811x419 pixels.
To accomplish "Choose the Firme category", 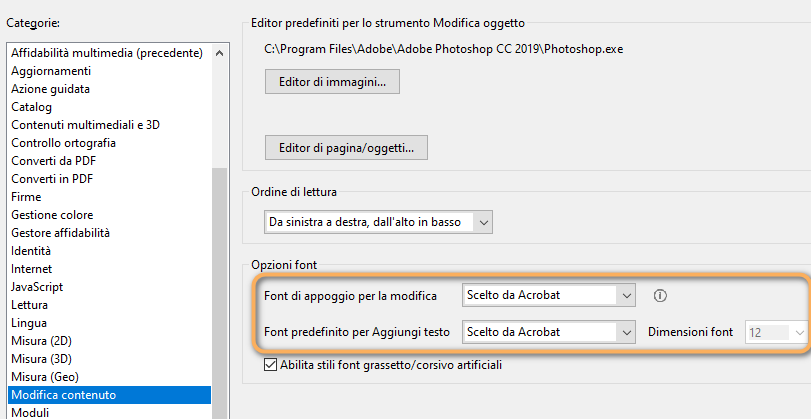I will [27, 197].
